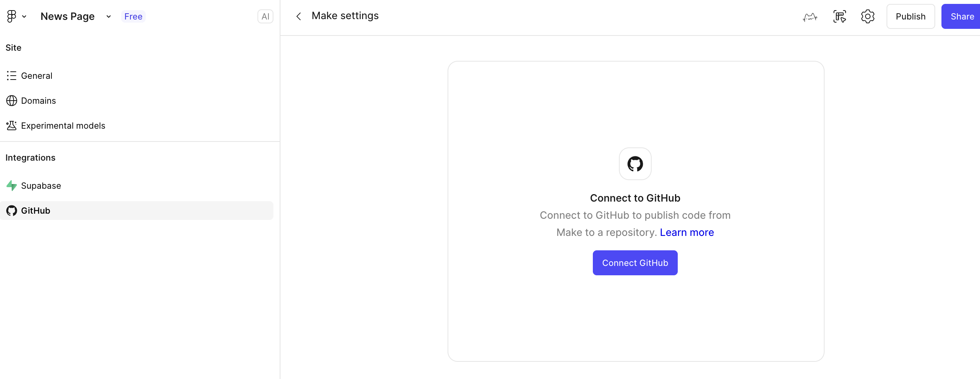Image resolution: width=980 pixels, height=379 pixels.
Task: Select the GitHub integration item
Action: (x=35, y=211)
